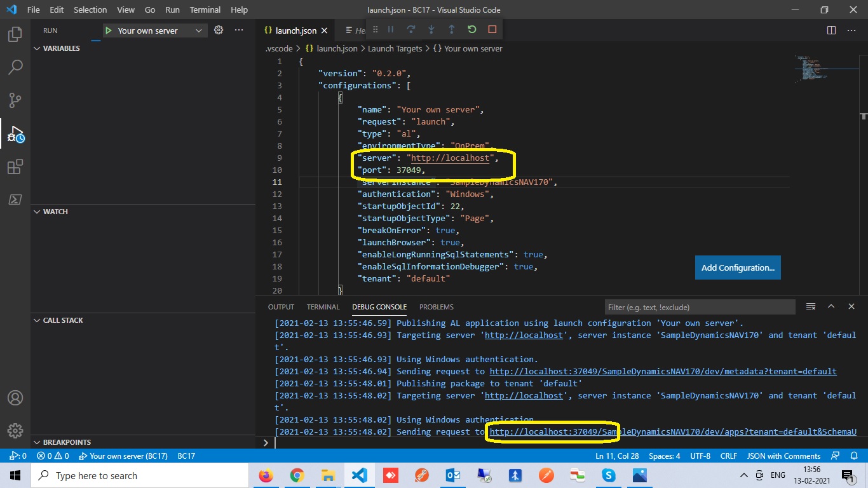This screenshot has height=488, width=868.
Task: Collapse the VARIABLES section
Action: (x=58, y=48)
